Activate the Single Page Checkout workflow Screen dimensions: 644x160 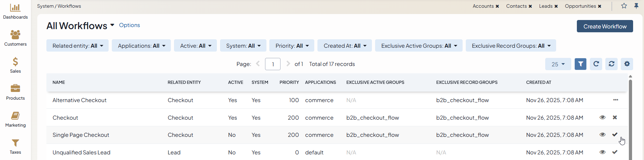[x=615, y=135]
